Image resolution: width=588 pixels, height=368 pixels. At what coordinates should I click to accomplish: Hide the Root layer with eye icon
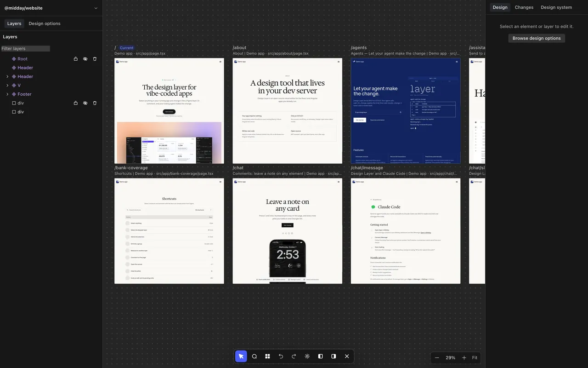pos(85,59)
